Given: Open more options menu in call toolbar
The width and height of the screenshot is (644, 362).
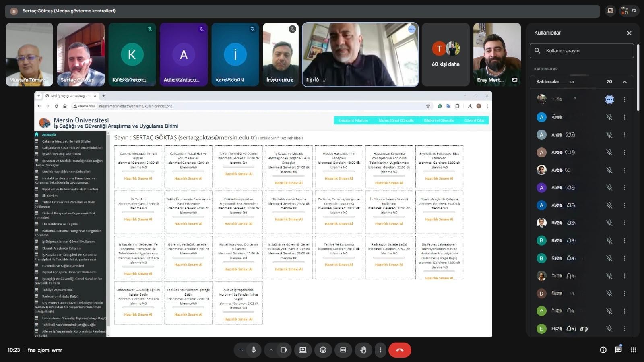Looking at the screenshot, I should click(380, 350).
